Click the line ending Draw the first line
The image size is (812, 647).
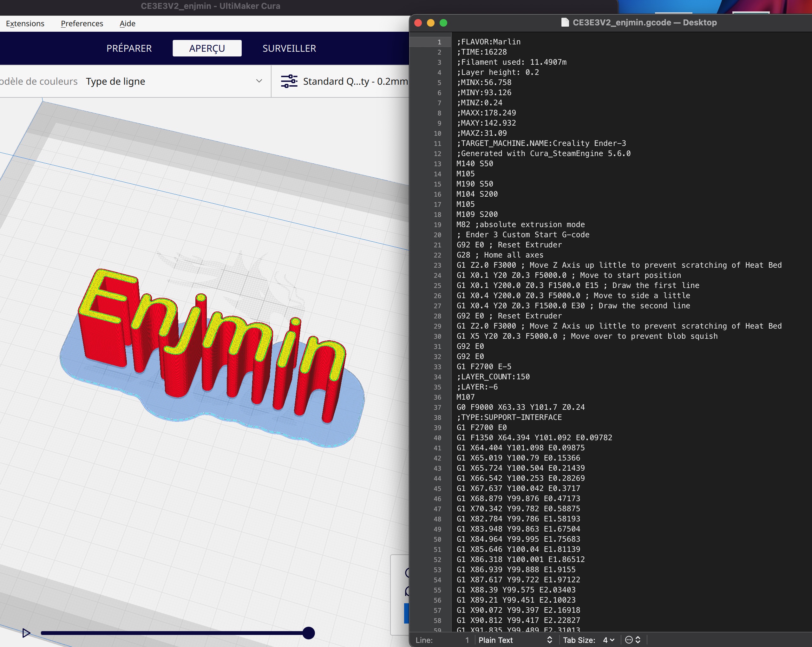click(578, 286)
